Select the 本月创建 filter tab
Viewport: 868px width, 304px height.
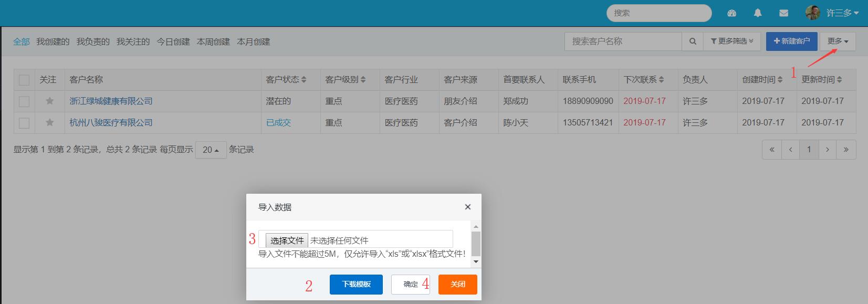(x=253, y=41)
